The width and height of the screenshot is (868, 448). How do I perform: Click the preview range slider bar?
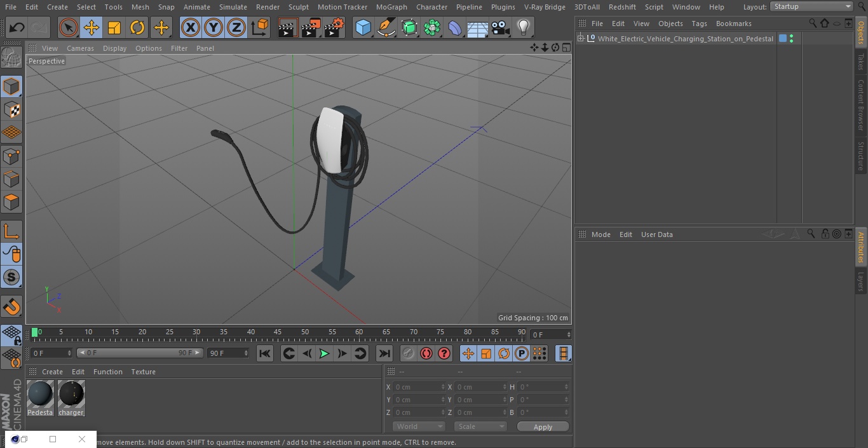coord(140,353)
